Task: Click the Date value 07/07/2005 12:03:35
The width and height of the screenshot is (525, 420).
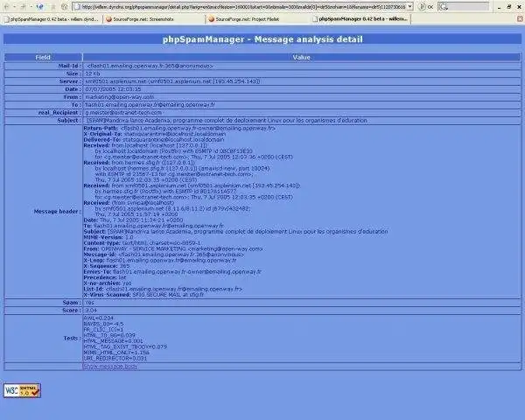Action: click(x=113, y=89)
